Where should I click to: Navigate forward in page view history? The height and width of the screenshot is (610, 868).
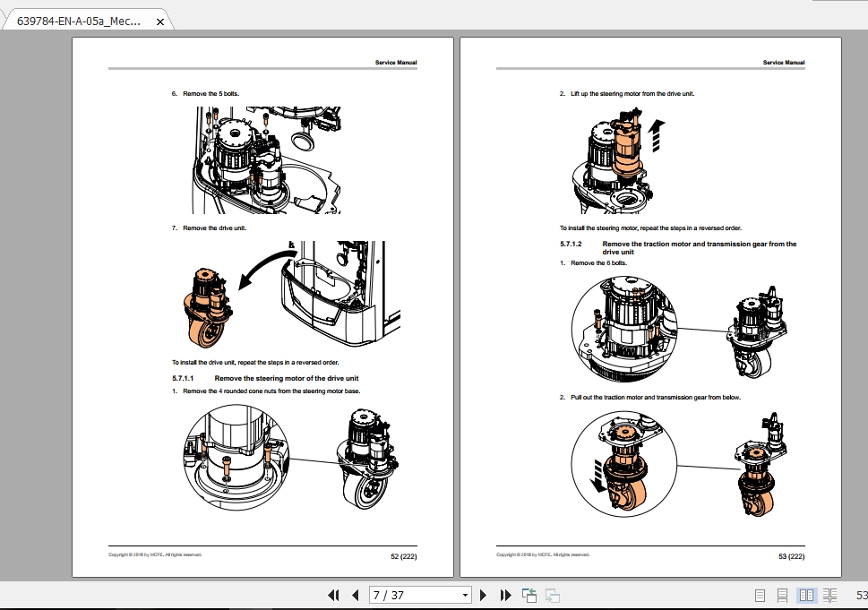pyautogui.click(x=553, y=595)
